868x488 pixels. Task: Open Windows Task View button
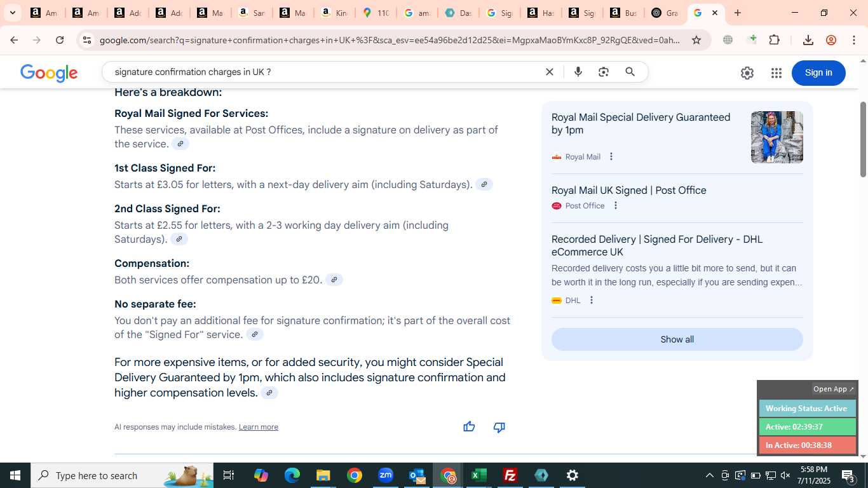229,475
